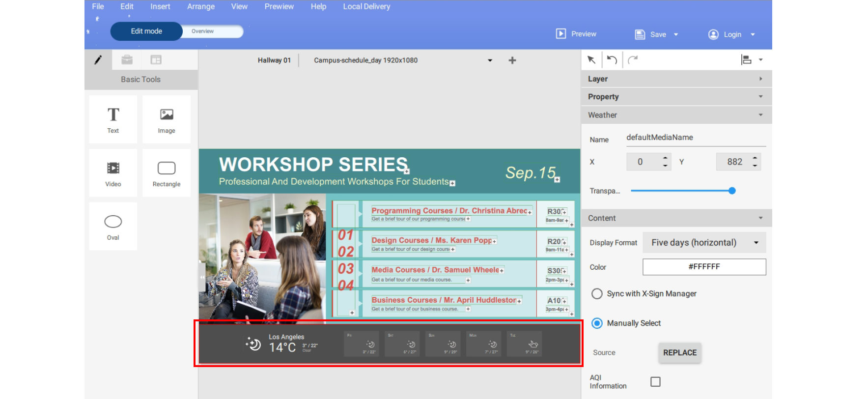Image resolution: width=868 pixels, height=399 pixels.
Task: Open the Arrange menu
Action: point(200,6)
